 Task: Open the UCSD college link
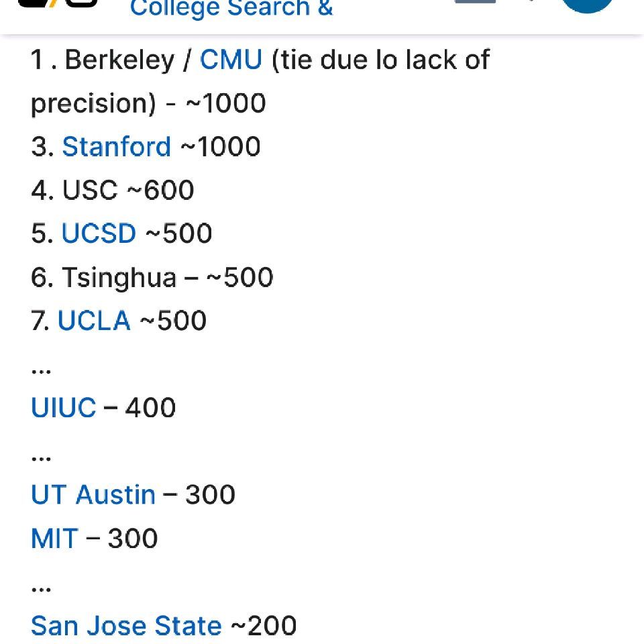pyautogui.click(x=99, y=233)
